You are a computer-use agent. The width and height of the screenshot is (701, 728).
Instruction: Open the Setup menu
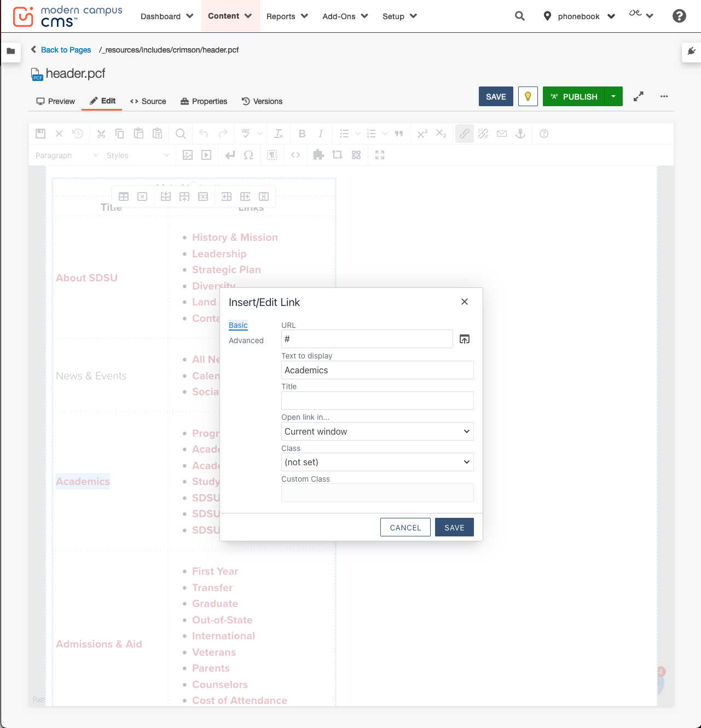[399, 16]
